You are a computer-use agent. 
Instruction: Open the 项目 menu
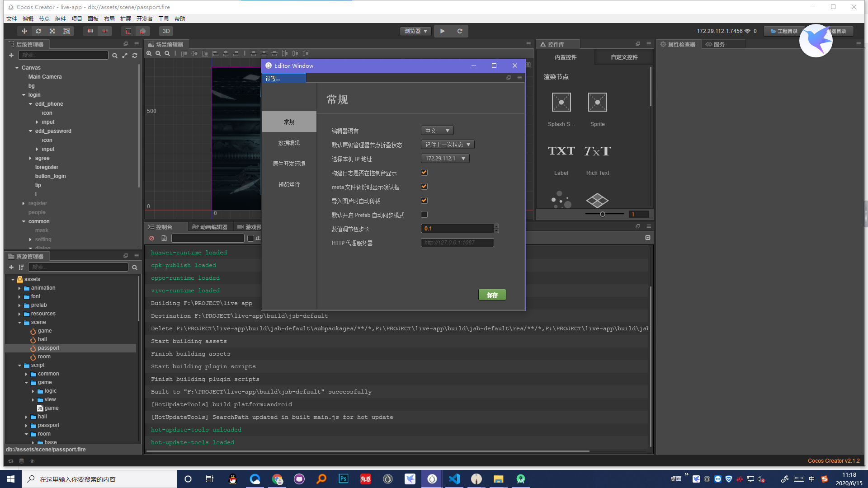pyautogui.click(x=76, y=19)
